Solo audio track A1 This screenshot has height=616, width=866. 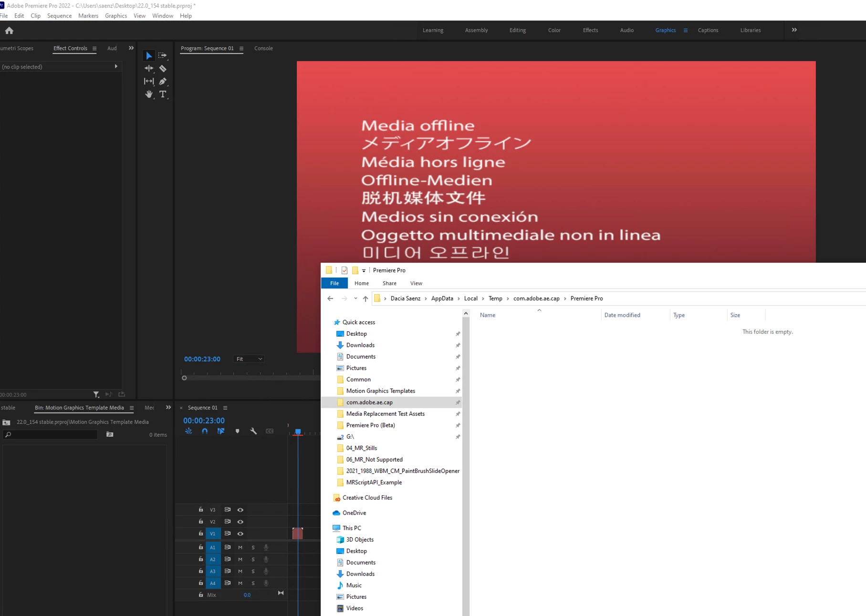pos(253,547)
